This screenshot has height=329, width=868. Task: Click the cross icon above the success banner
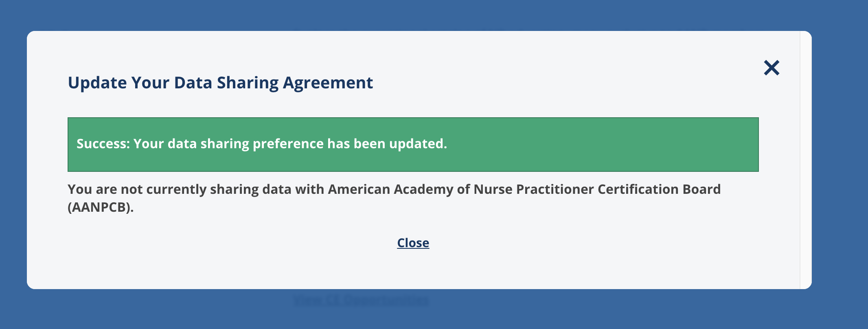pos(772,68)
